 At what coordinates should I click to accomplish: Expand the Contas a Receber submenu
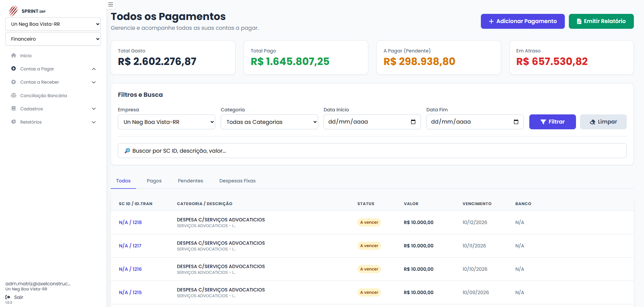point(94,82)
